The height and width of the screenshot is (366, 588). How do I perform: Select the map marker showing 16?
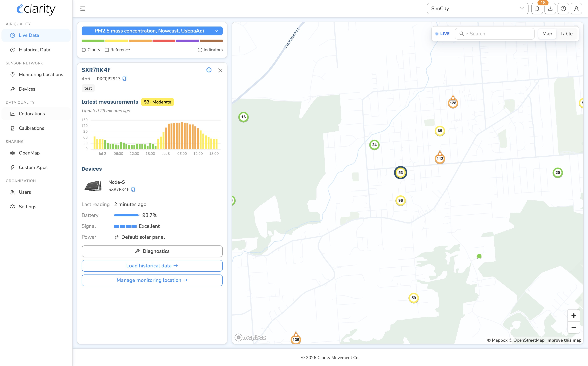pyautogui.click(x=243, y=117)
